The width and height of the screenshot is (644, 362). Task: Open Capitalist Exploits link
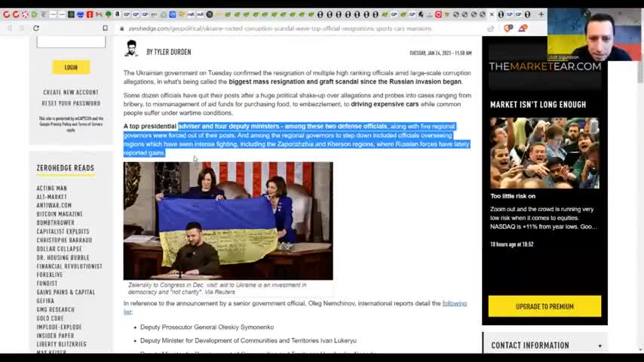[x=63, y=232]
